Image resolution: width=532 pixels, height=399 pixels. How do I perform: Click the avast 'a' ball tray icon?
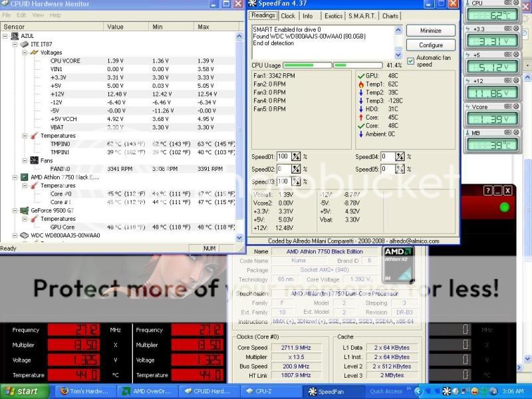coord(493,392)
